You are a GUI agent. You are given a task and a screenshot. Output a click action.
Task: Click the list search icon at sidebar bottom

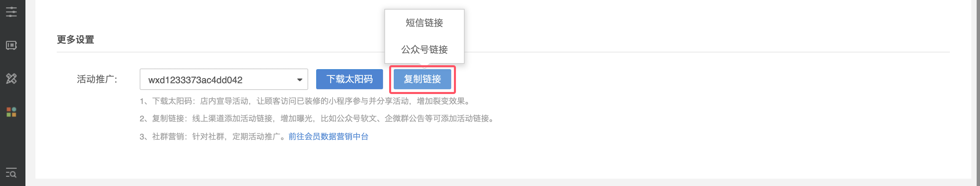11,173
